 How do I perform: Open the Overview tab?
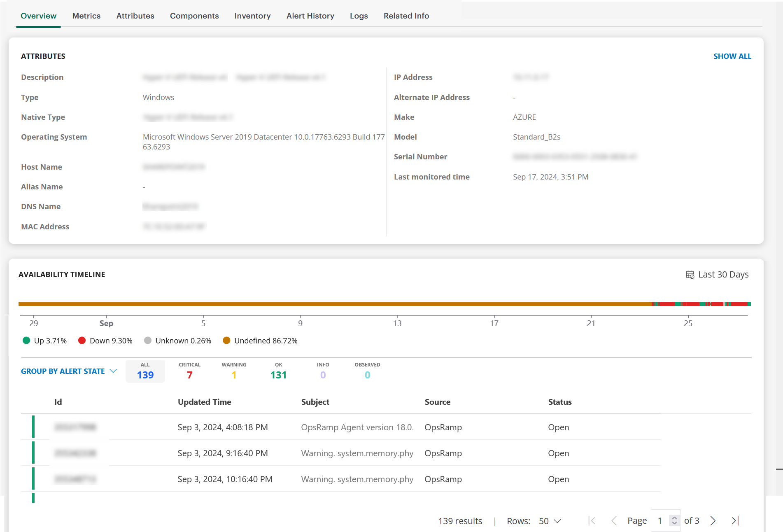(x=38, y=16)
